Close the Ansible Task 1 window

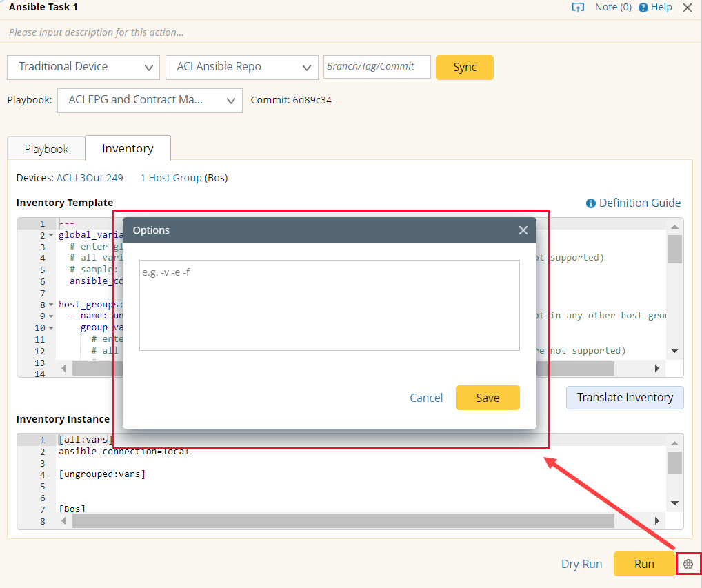tap(688, 8)
